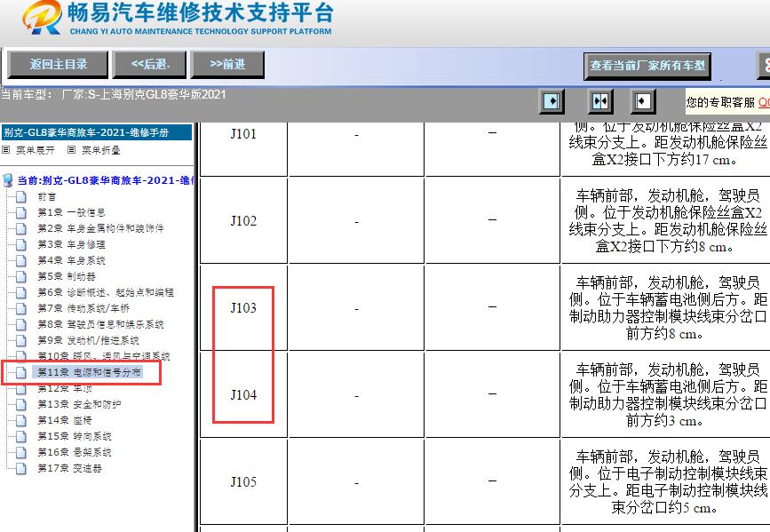Screen dimensions: 770x532
Task: Click page icon beside 第17章 变速器
Action: [21, 468]
